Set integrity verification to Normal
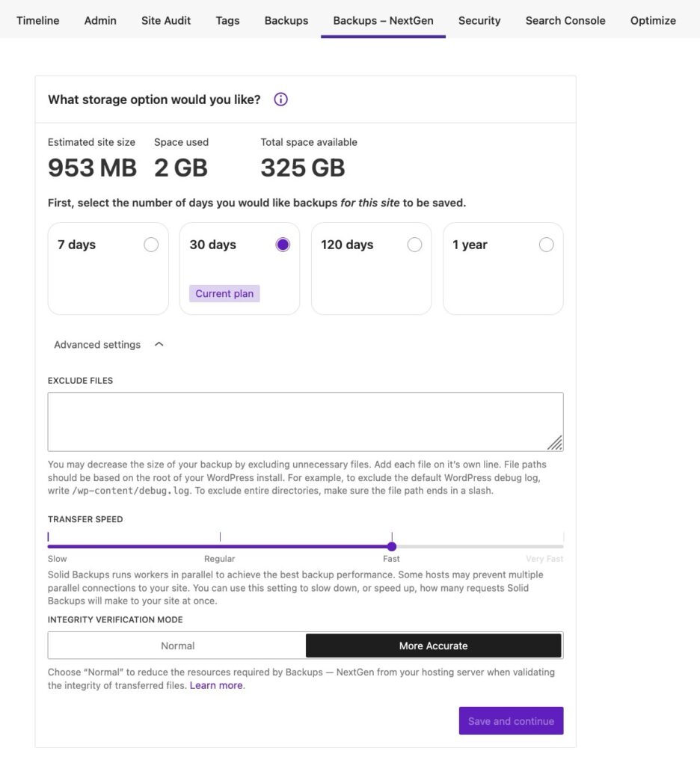The image size is (700, 766). tap(177, 646)
